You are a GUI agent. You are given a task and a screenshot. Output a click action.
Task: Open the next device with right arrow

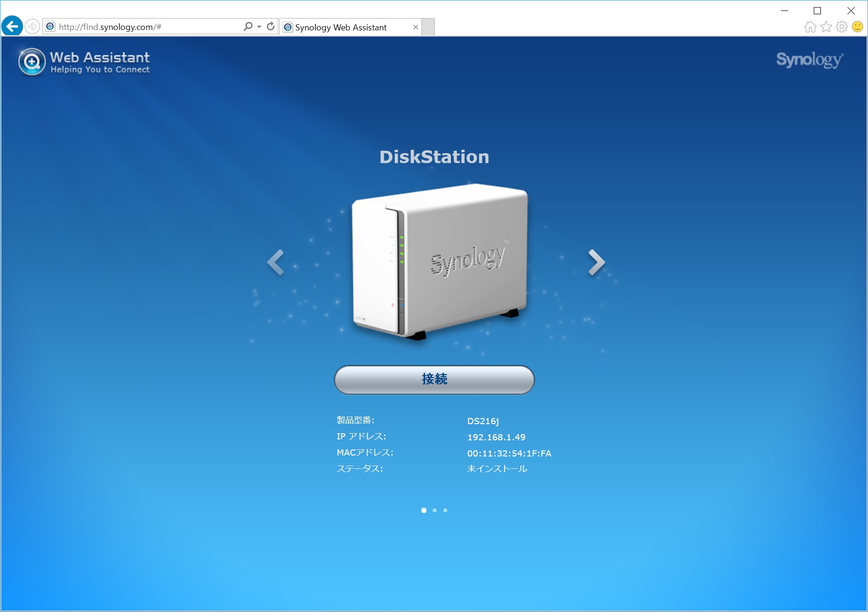[595, 262]
